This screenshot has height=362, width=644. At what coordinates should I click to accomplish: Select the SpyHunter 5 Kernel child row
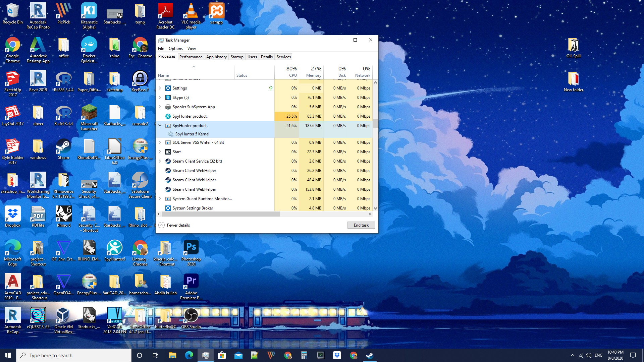[264, 134]
